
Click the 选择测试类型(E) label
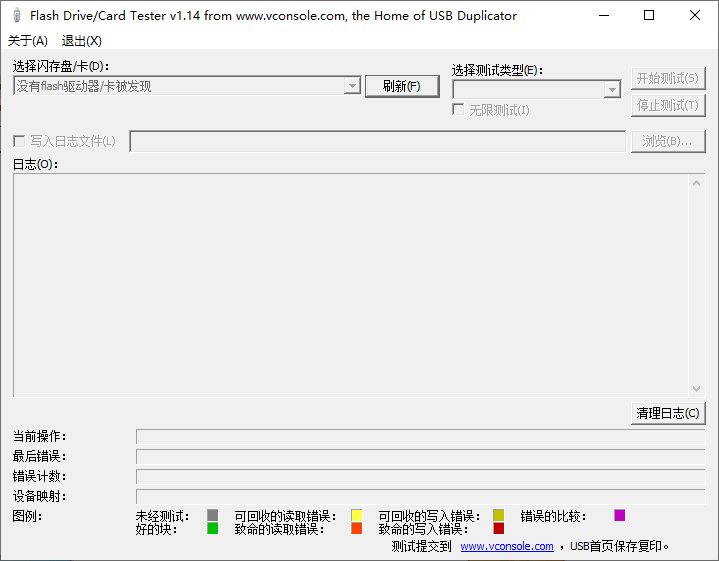pos(498,70)
